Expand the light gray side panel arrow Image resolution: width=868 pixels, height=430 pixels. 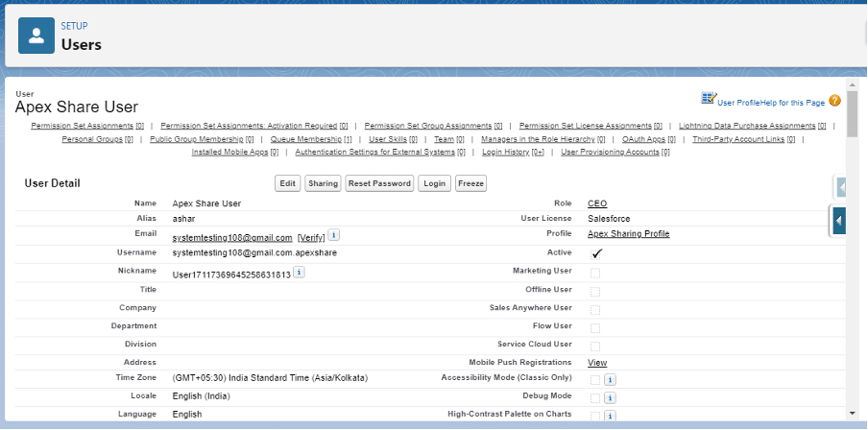pyautogui.click(x=840, y=187)
